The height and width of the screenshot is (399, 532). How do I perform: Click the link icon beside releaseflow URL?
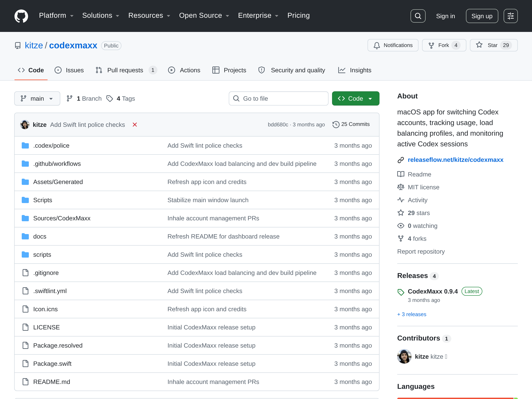[x=401, y=160]
